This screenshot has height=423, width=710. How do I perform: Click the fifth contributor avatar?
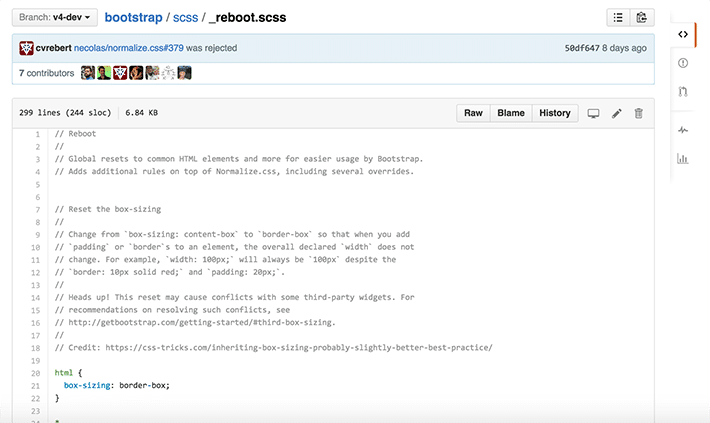pyautogui.click(x=152, y=73)
